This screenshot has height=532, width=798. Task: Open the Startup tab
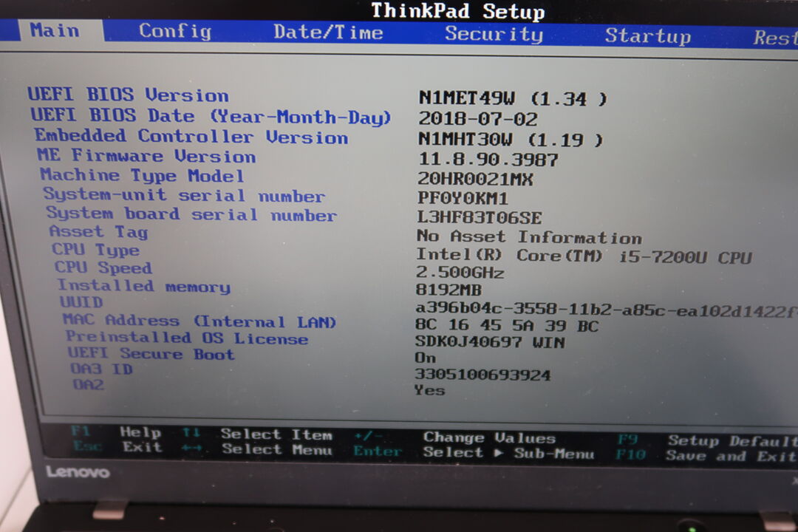click(x=647, y=35)
